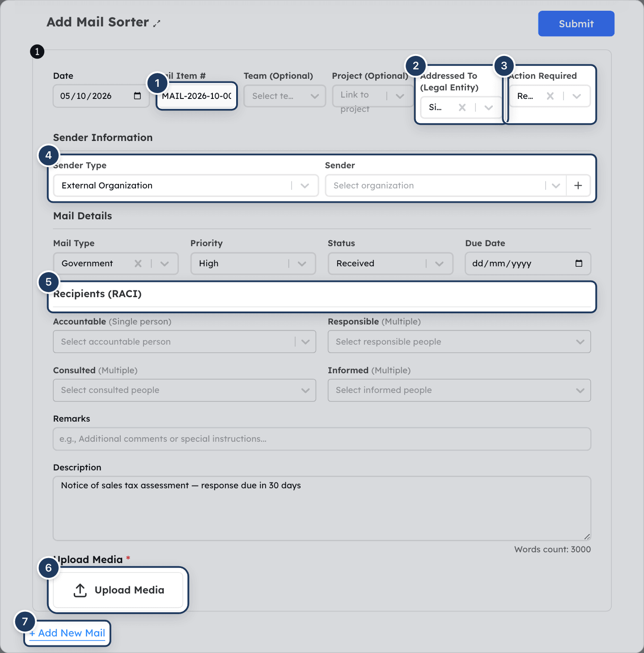The image size is (644, 653).
Task: Open the Priority dropdown showing High
Action: (253, 263)
